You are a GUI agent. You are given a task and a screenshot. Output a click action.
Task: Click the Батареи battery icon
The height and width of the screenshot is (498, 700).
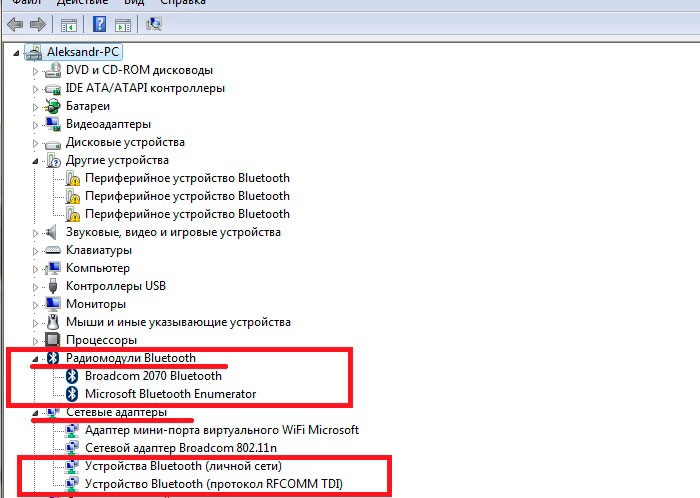point(53,106)
